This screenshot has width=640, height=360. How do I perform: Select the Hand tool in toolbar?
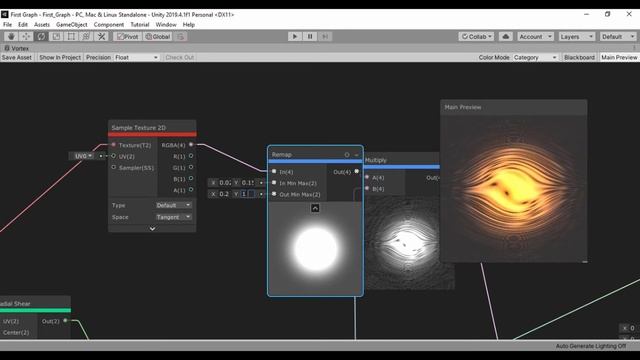tap(11, 36)
